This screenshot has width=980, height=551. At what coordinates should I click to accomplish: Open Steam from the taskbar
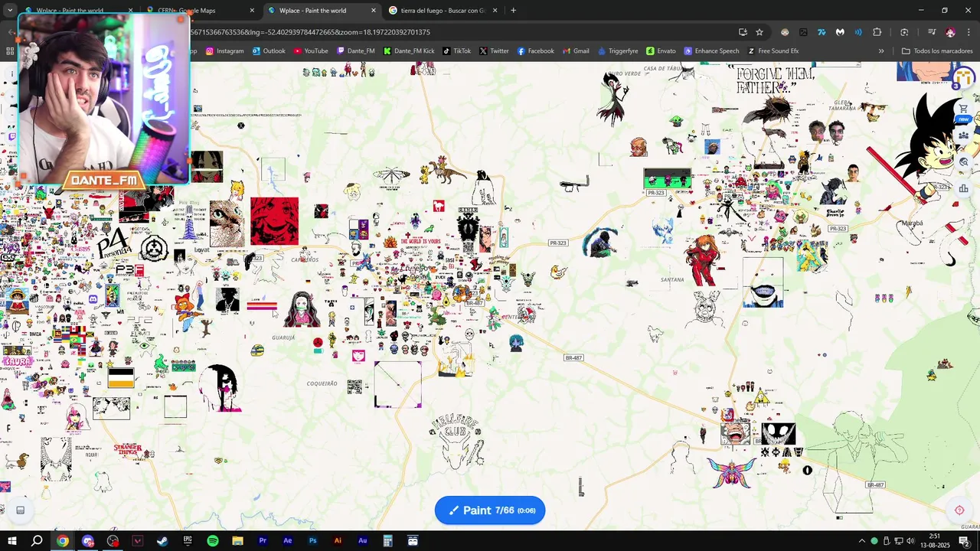[x=162, y=541]
